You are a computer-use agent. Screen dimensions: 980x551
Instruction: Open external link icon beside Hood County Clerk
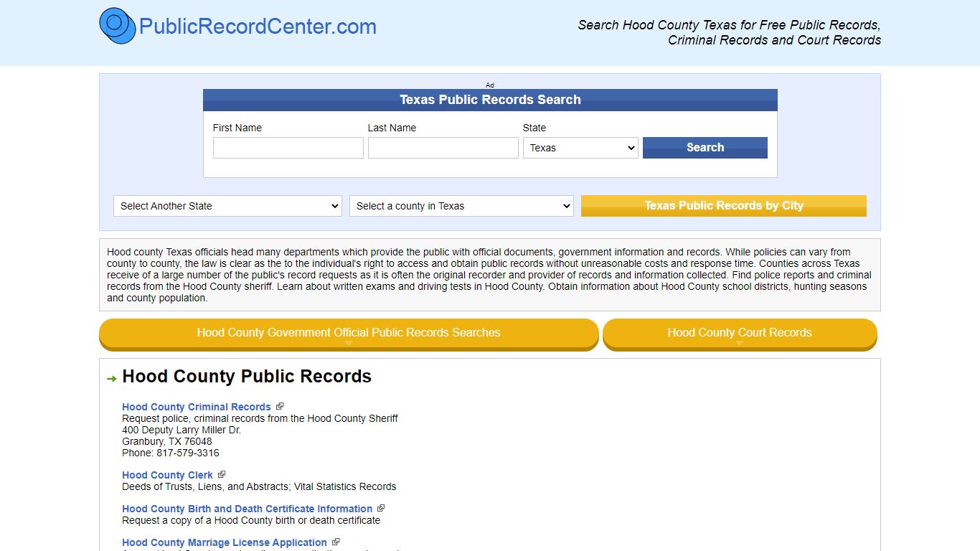pos(222,474)
